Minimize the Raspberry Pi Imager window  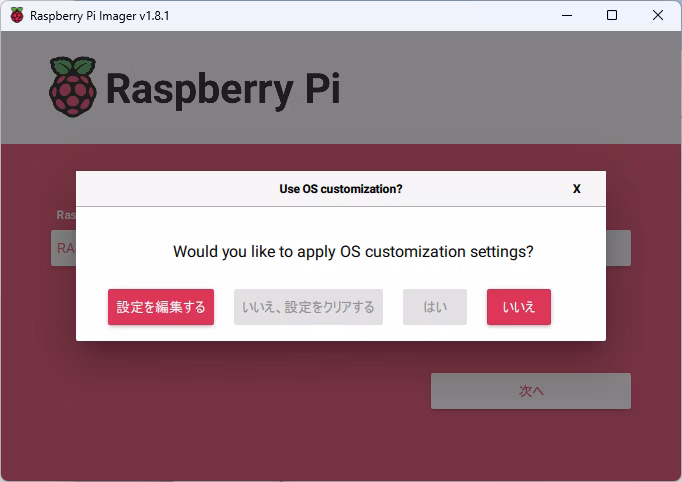pos(567,15)
